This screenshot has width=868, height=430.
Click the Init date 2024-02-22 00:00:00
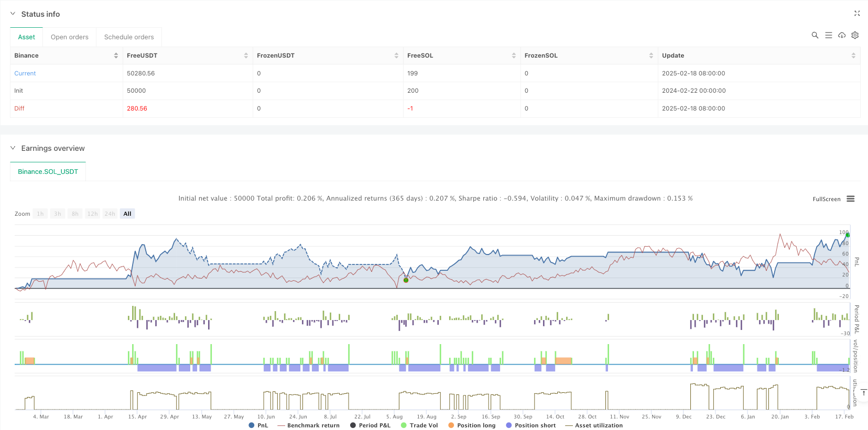(694, 91)
